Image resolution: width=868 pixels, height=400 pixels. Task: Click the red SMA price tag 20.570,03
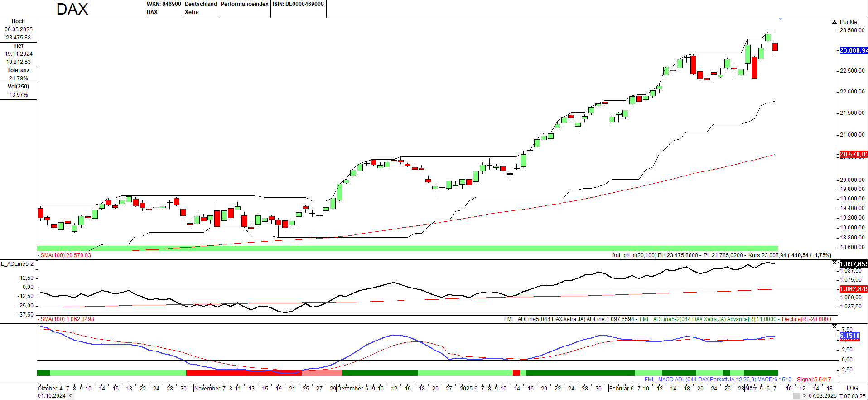854,154
